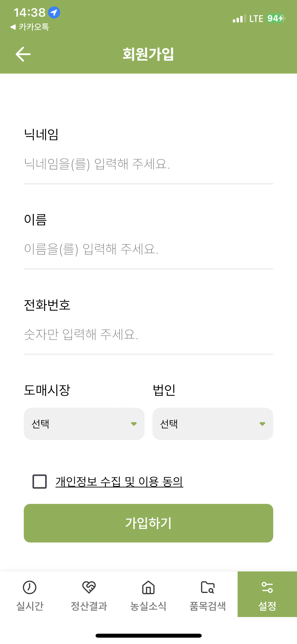297x644 pixels.
Task: Return to 카카오톡 via status bar link
Action: coord(30,27)
